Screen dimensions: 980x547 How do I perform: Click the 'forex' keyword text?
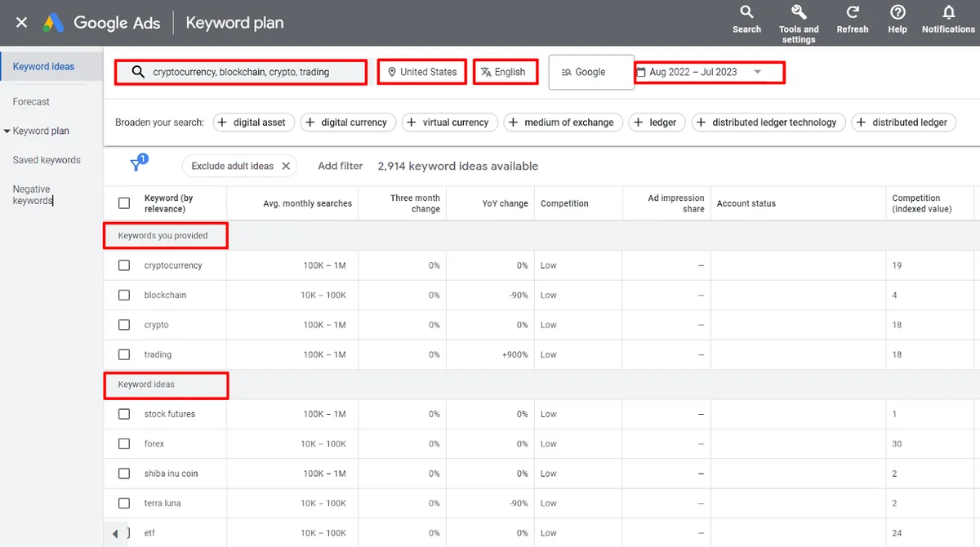pos(154,444)
